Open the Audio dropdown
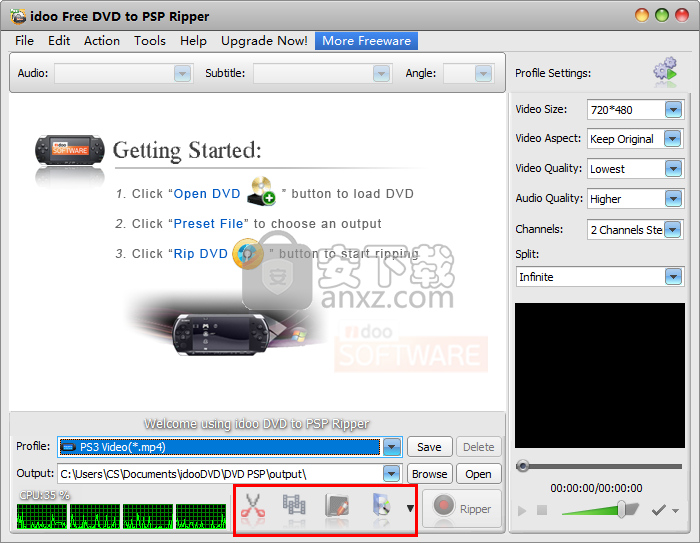Image resolution: width=700 pixels, height=543 pixels. (x=182, y=73)
